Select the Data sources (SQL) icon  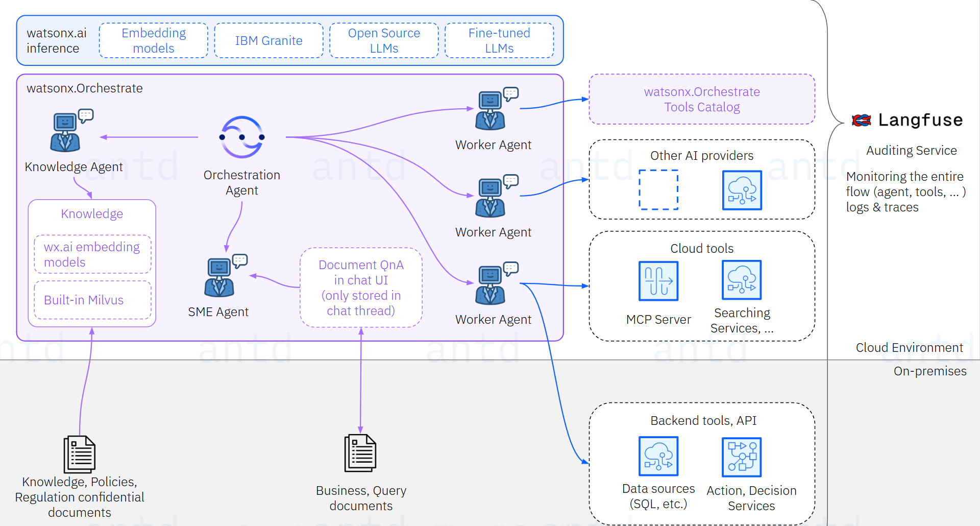point(658,456)
